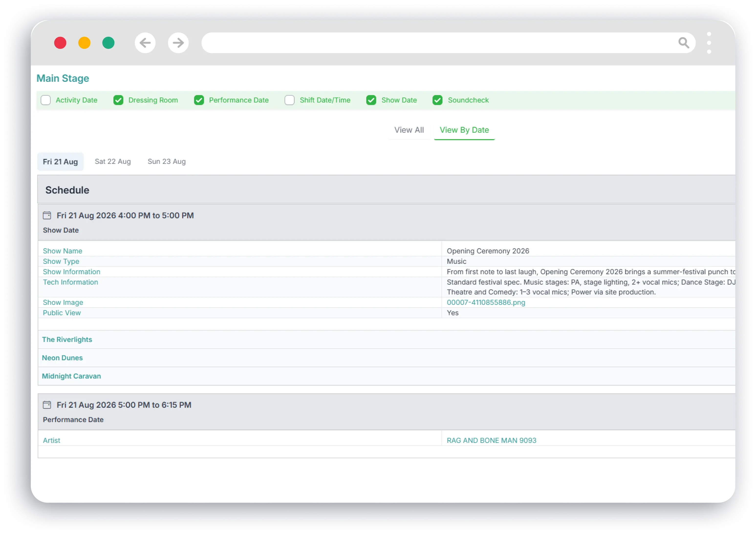Screen dimensions: 756x534
Task: Click calendar icon beside 4:00 PM entry
Action: tap(47, 215)
